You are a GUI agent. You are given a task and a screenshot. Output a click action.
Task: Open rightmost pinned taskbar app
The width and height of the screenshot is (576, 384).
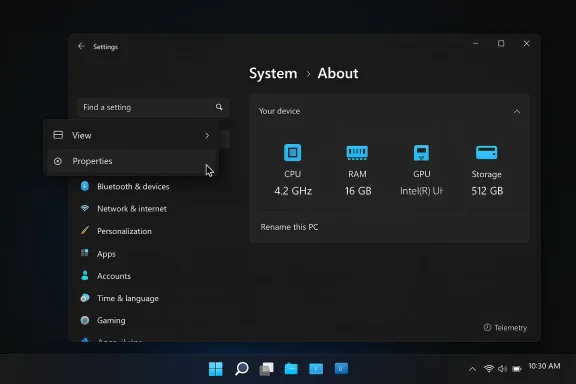[x=341, y=368]
